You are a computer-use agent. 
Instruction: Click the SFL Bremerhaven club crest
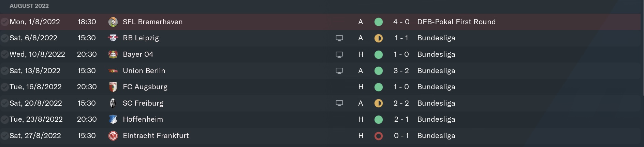point(113,22)
